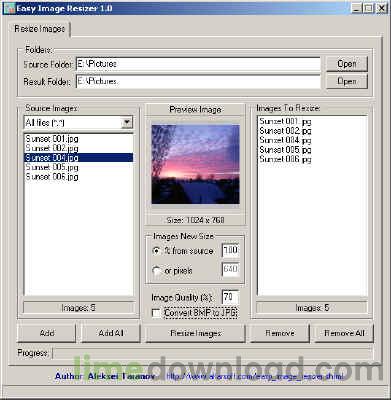The image size is (391, 400).
Task: Click the Progress bar
Action: (212, 353)
